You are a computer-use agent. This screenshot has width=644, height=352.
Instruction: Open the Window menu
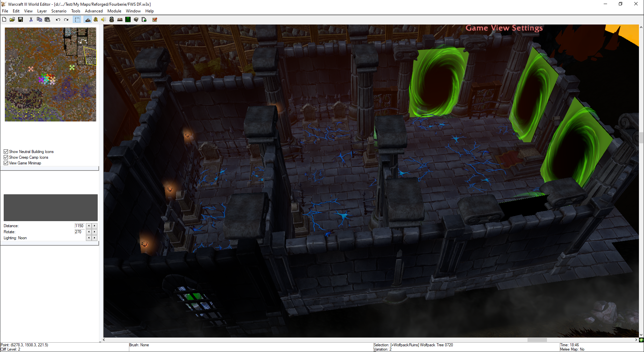[133, 11]
